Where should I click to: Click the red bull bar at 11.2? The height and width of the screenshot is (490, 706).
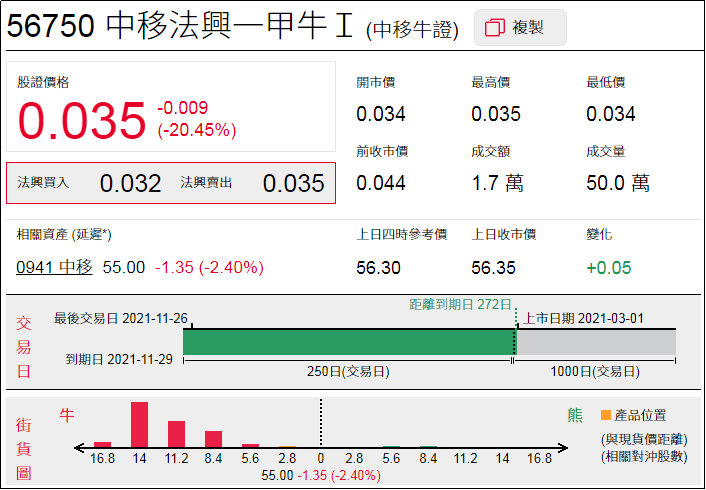pyautogui.click(x=176, y=434)
